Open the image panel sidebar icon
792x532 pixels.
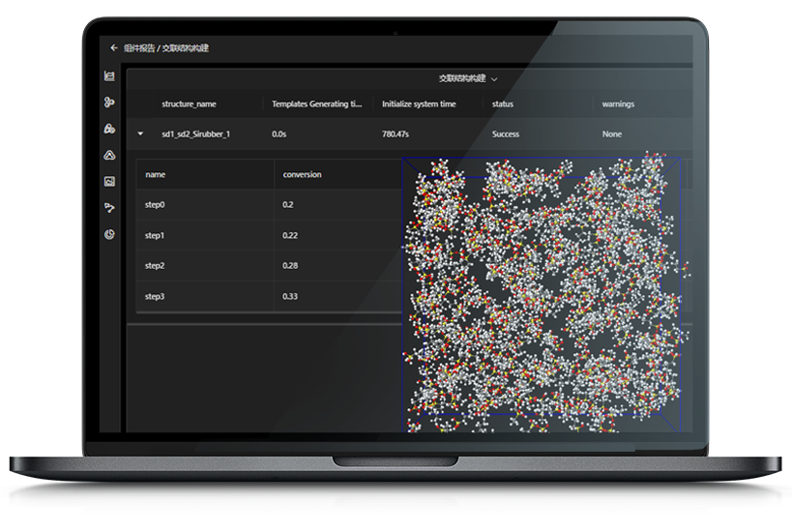pos(109,181)
